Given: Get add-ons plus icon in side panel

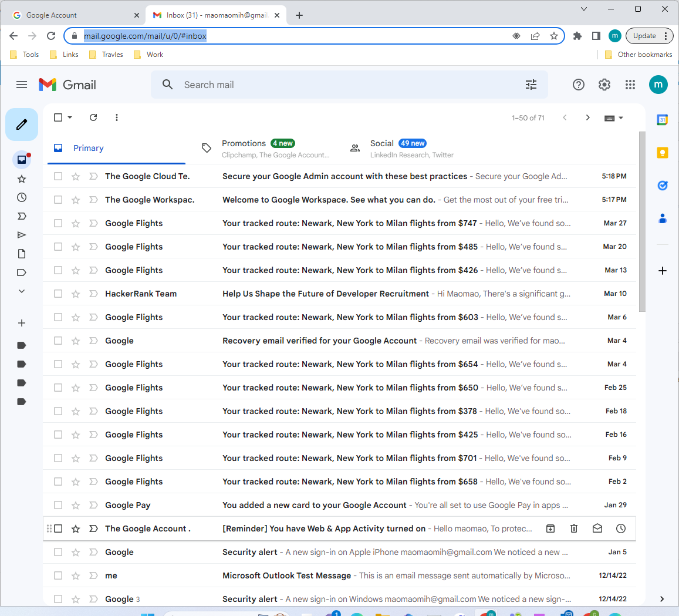Looking at the screenshot, I should click(662, 271).
